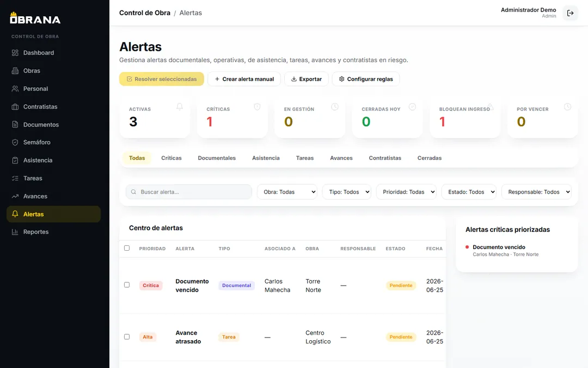The width and height of the screenshot is (588, 368).
Task: Select the Contratistas tab in alert filters
Action: (x=385, y=158)
